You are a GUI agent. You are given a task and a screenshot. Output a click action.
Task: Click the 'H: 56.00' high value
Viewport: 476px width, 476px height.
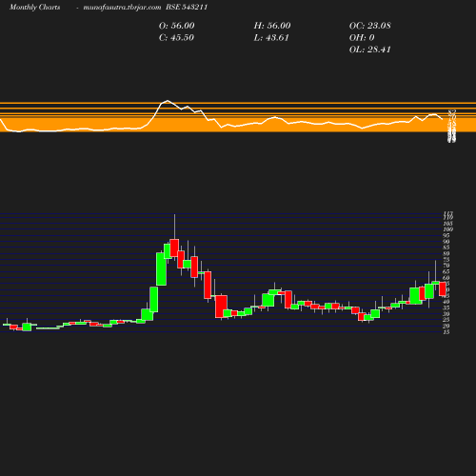click(x=272, y=26)
